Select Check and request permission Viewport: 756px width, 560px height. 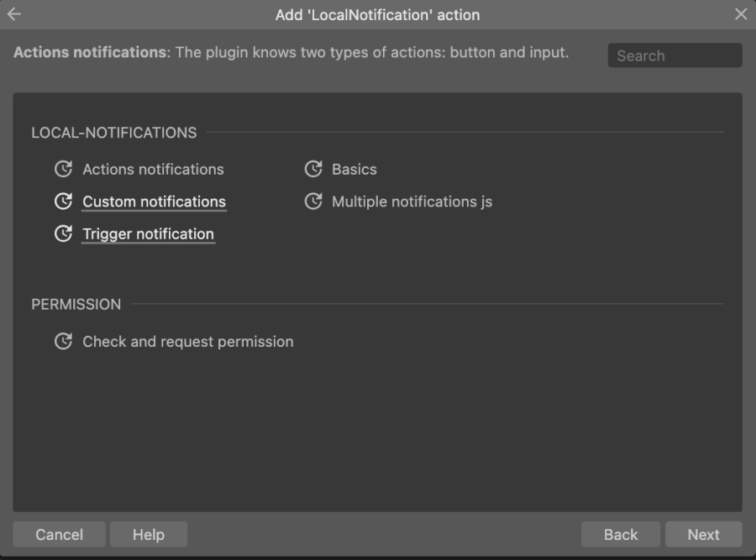(x=186, y=342)
